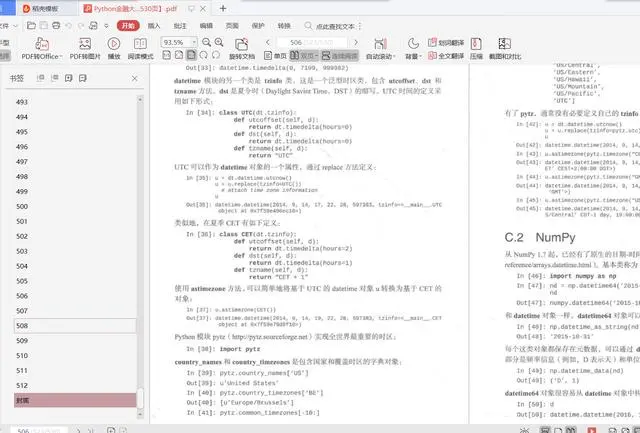
Task: Open the 批注 ribbon tab
Action: (180, 26)
